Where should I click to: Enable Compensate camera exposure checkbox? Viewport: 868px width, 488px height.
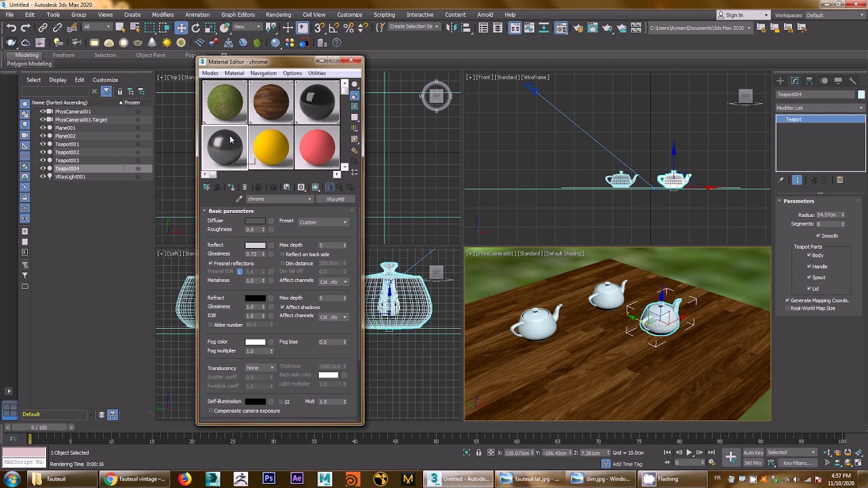pos(210,411)
